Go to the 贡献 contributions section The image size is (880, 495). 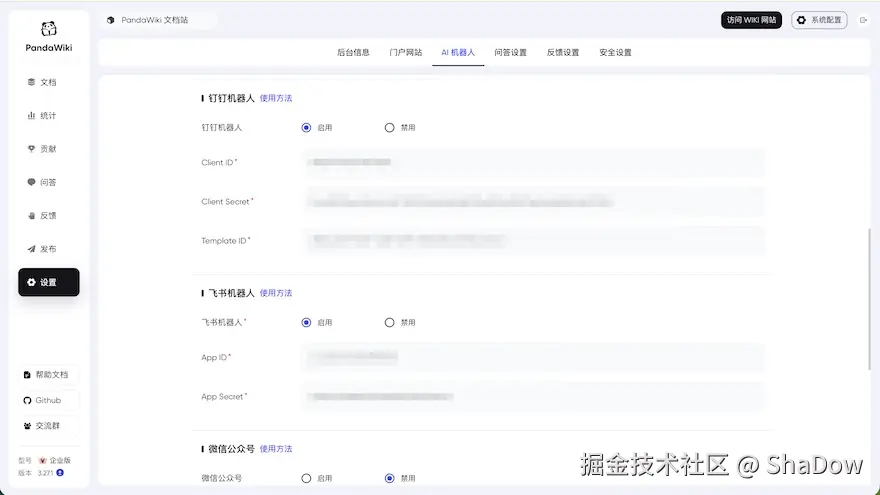click(48, 149)
